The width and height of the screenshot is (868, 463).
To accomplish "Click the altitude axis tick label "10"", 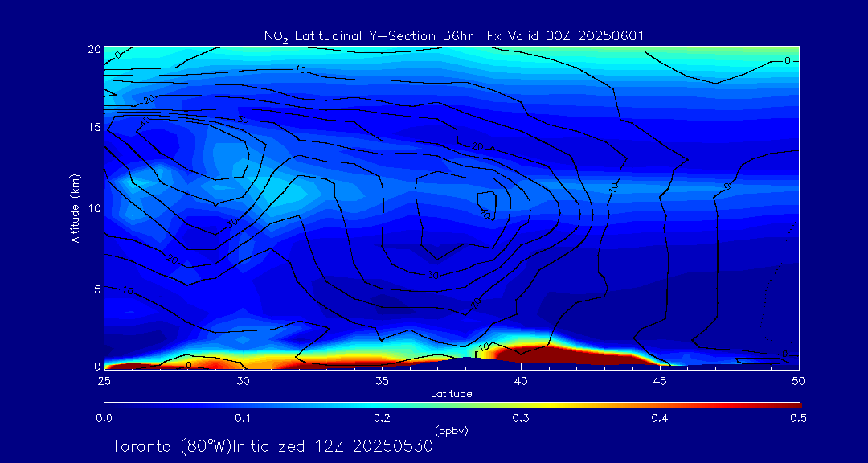I will pyautogui.click(x=93, y=208).
